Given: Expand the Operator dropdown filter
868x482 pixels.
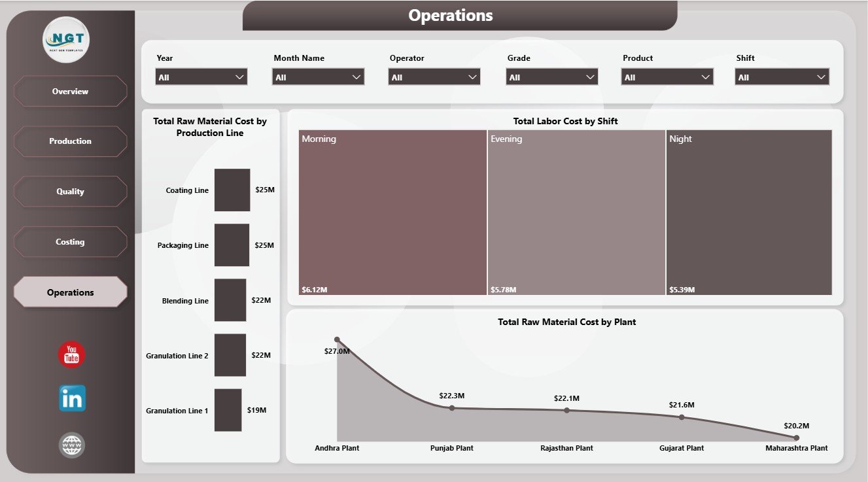Looking at the screenshot, I should (434, 77).
